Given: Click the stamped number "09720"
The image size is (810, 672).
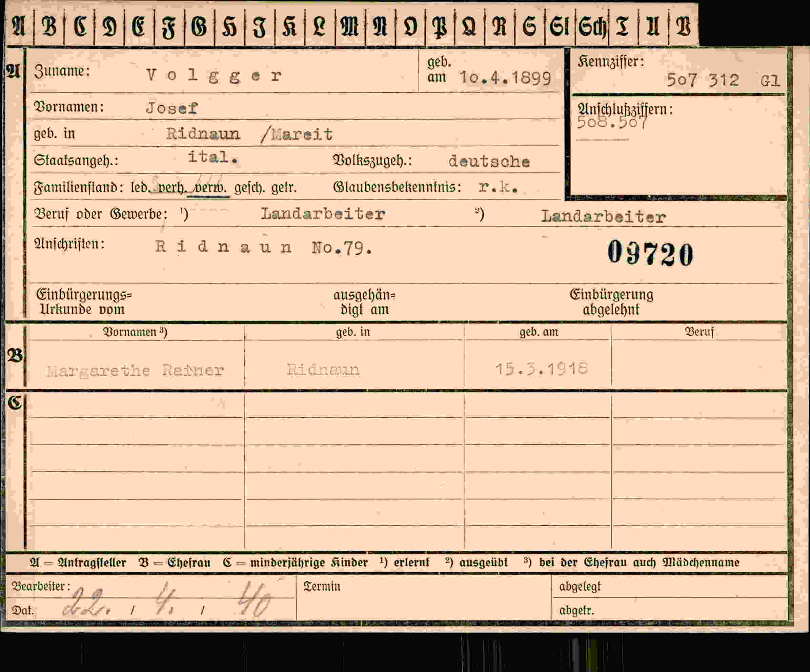Looking at the screenshot, I should pyautogui.click(x=650, y=253).
